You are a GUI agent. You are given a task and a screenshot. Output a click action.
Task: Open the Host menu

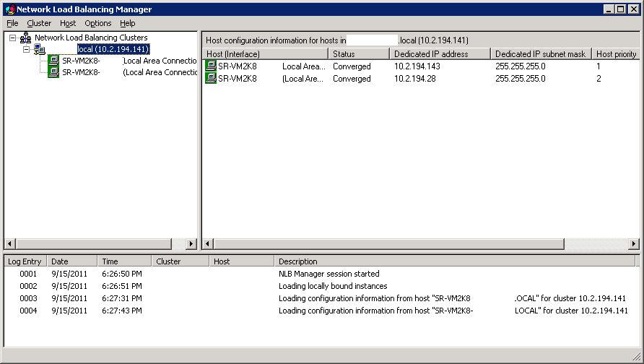pyautogui.click(x=68, y=23)
